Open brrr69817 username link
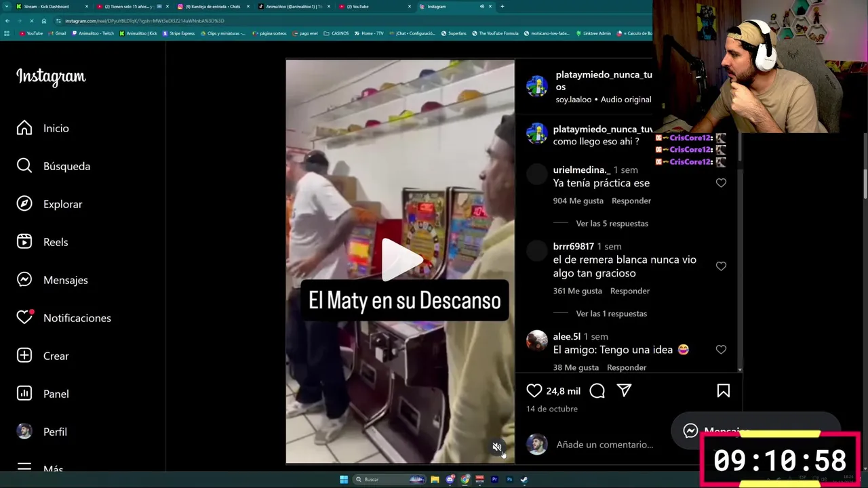This screenshot has height=488, width=868. click(x=574, y=246)
